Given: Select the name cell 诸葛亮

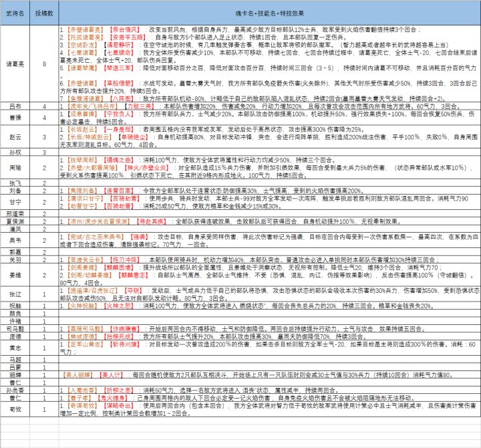Looking at the screenshot, I should pos(15,64).
